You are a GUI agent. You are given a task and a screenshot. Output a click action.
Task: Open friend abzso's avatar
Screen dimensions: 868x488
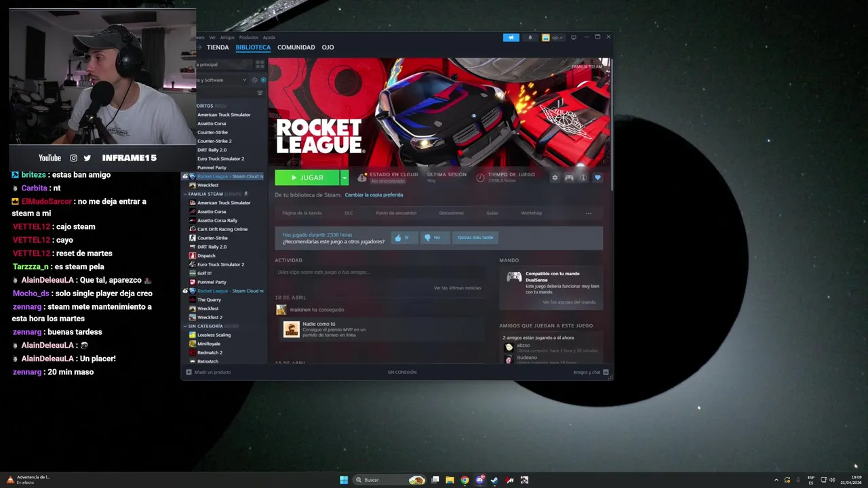click(x=509, y=347)
